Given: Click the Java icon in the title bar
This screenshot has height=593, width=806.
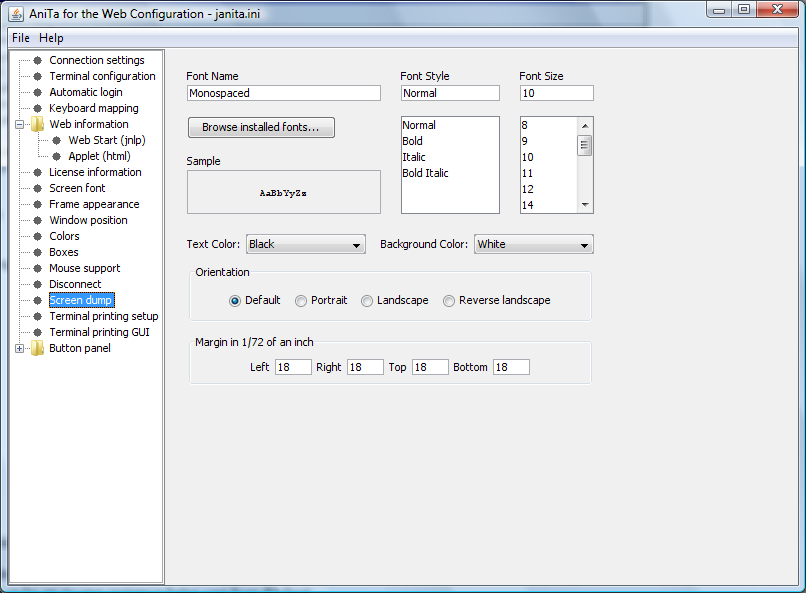Looking at the screenshot, I should (16, 14).
